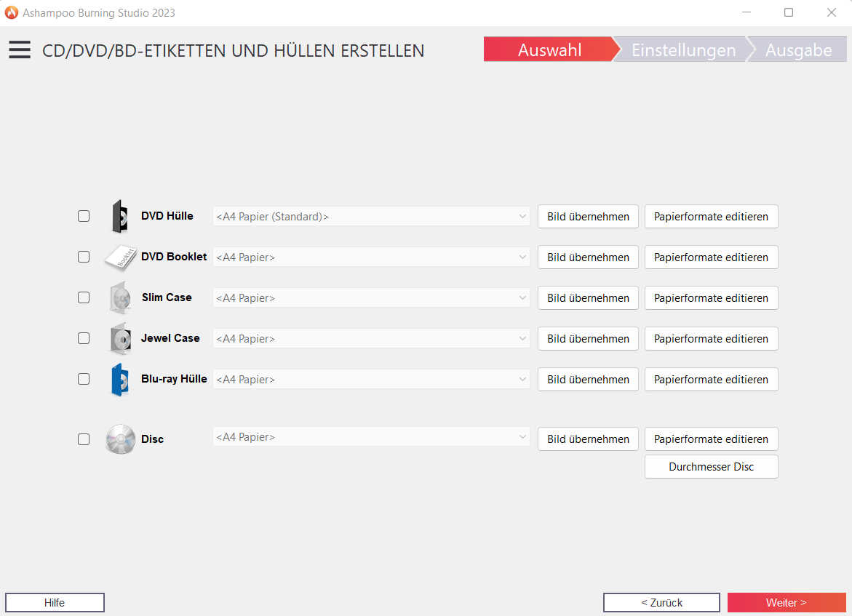
Task: Tick the Jewel Case checkbox
Action: coord(84,338)
